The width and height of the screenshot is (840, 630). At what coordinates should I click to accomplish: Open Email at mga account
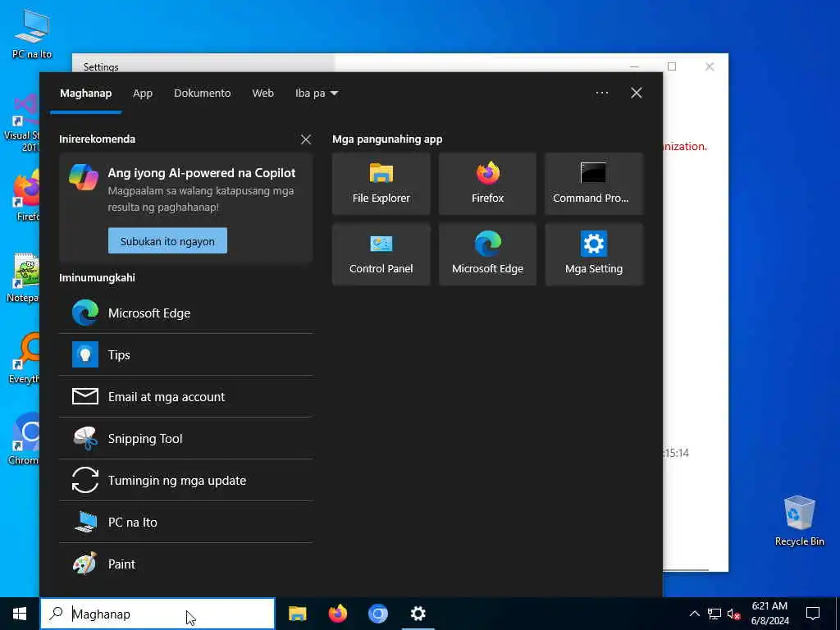(x=185, y=396)
